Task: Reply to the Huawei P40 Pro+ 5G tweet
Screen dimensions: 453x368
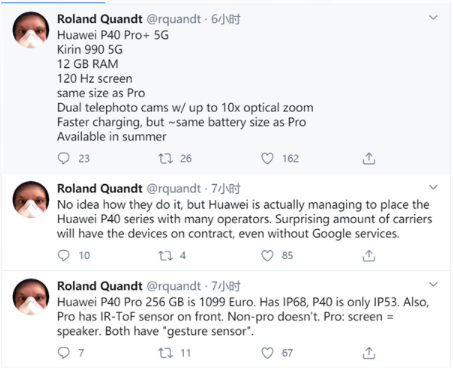Action: (x=63, y=158)
